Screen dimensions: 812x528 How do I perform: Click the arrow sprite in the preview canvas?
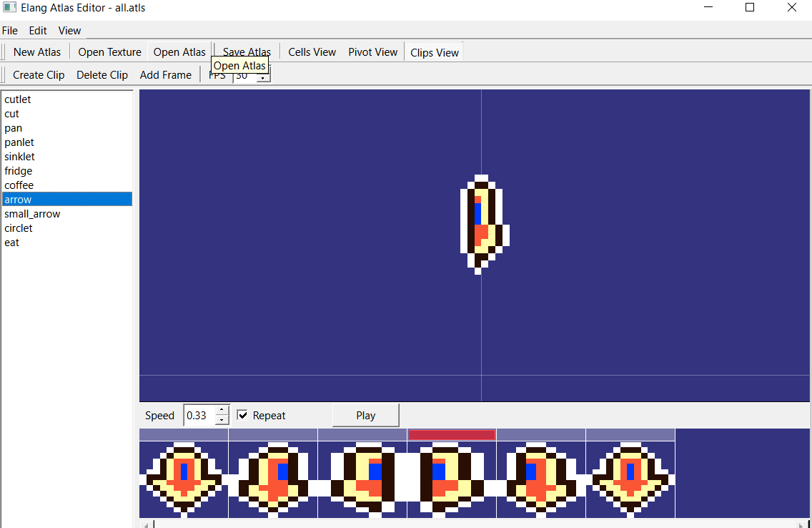pos(484,225)
